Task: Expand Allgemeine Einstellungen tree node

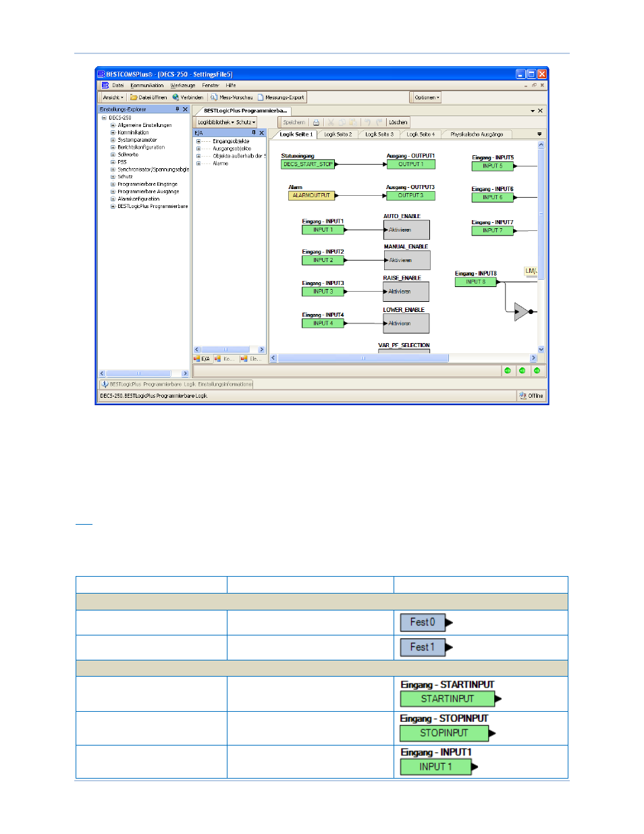Action: coord(113,125)
